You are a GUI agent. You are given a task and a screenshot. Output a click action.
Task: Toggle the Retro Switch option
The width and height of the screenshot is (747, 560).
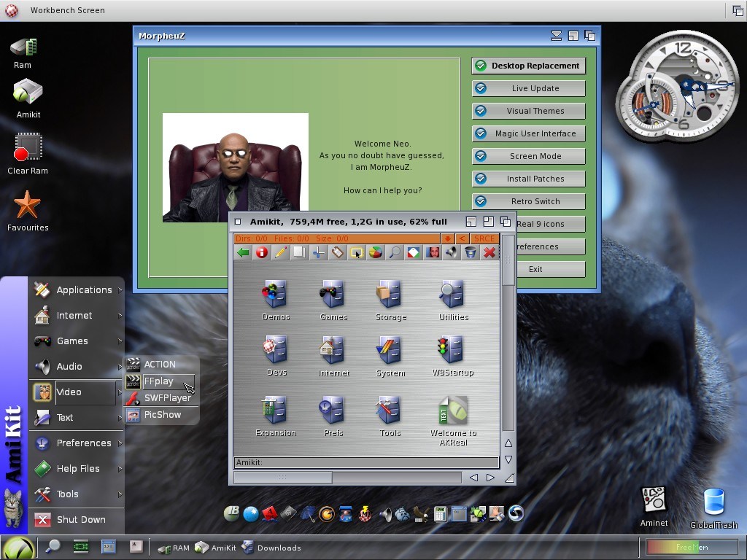pos(529,201)
